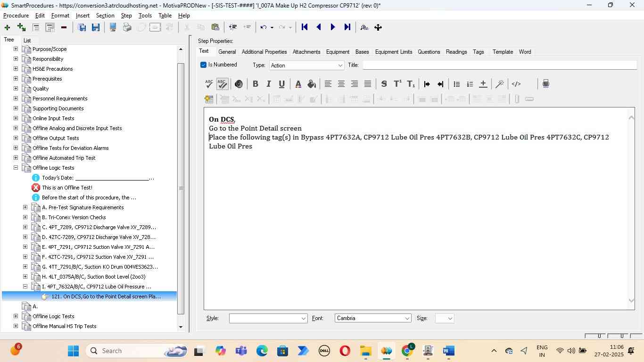Insert a numbered list
Viewport: 644px width, 362px height.
(470, 84)
